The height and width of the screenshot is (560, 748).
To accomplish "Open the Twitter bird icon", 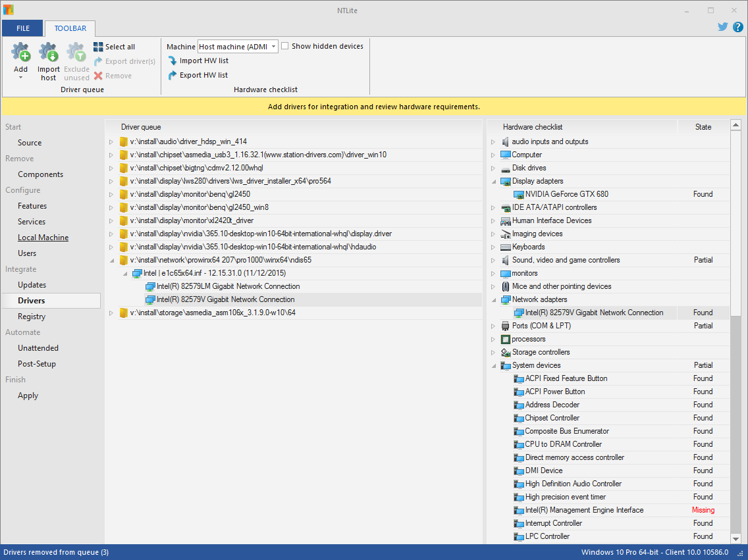I will pos(723,27).
